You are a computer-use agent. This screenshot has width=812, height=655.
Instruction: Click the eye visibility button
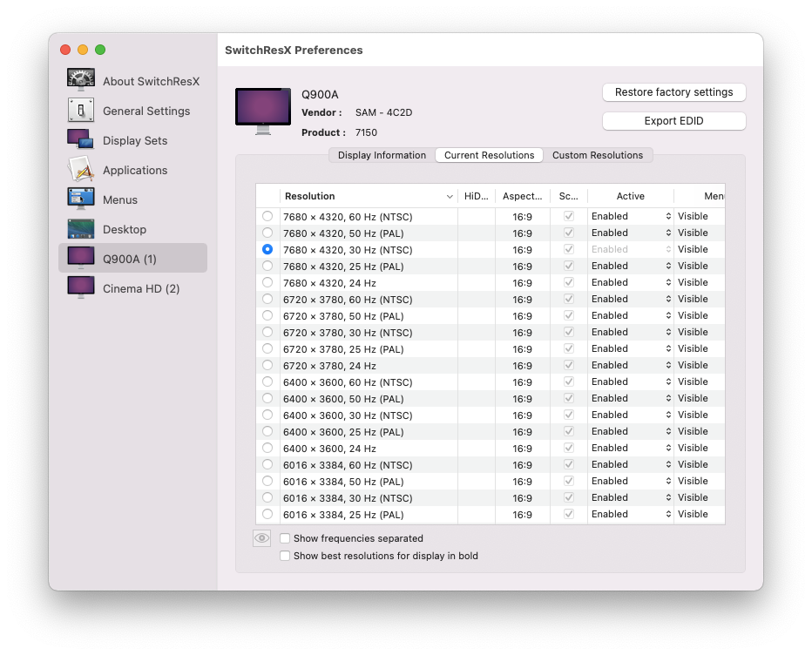click(262, 538)
